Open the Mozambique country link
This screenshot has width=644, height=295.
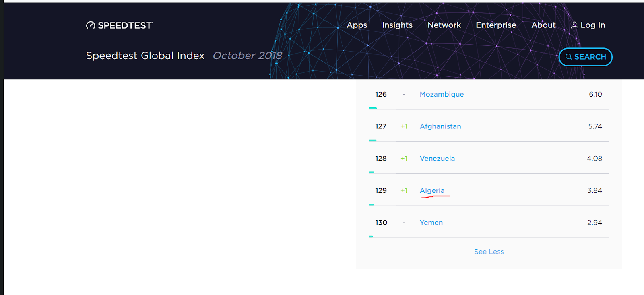[442, 94]
